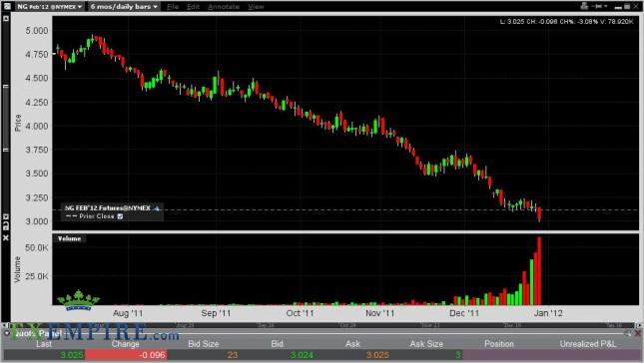Click the Sep '11 date axis label
644x363 pixels.
pos(216,313)
